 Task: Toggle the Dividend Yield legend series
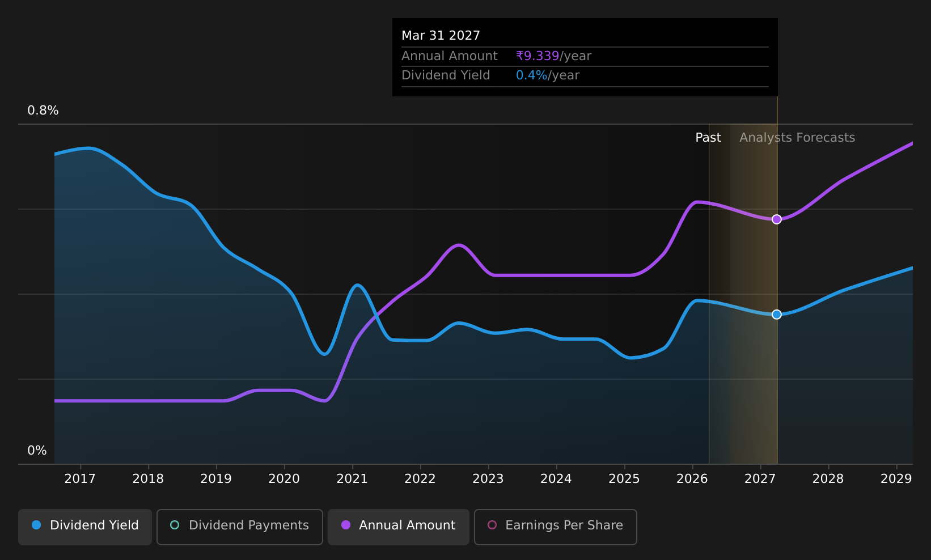[x=85, y=527]
